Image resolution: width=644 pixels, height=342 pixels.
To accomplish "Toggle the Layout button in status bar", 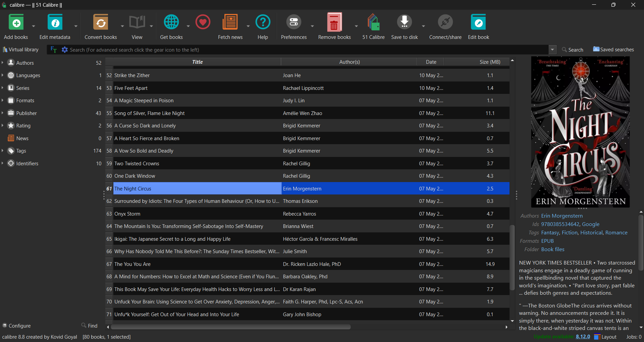I will pyautogui.click(x=605, y=337).
